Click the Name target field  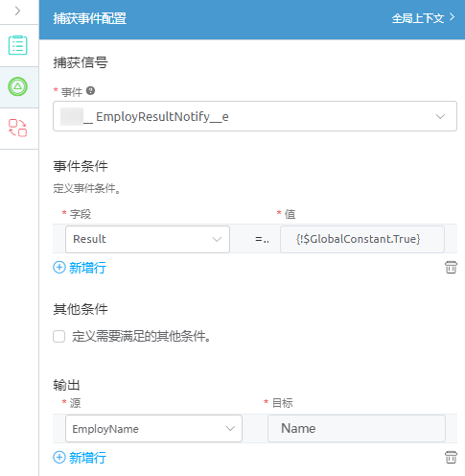click(357, 429)
